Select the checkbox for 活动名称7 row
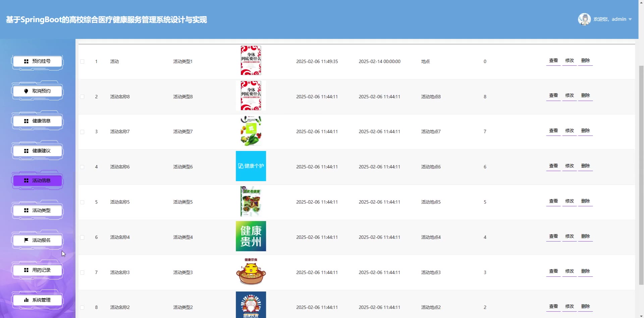The height and width of the screenshot is (318, 644). [x=82, y=132]
